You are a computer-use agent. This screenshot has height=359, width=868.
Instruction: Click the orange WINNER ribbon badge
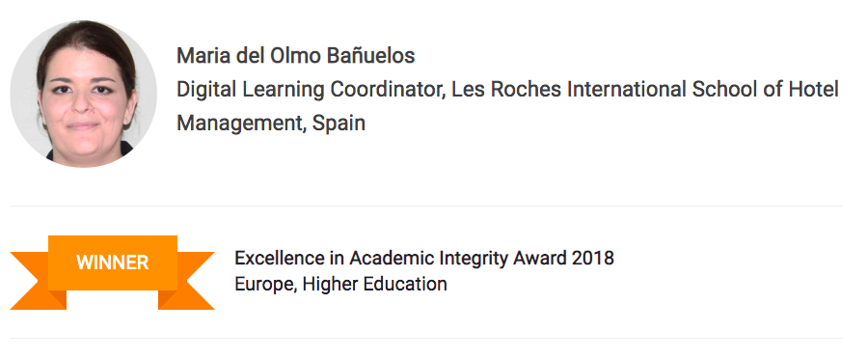point(113,272)
